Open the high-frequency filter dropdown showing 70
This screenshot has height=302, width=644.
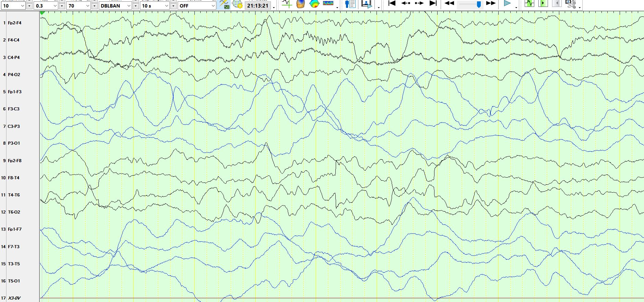point(79,5)
